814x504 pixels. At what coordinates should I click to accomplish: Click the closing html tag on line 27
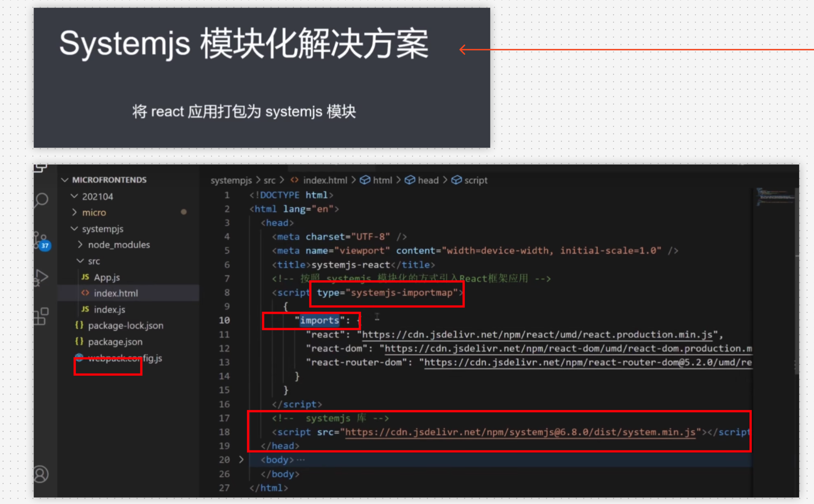coord(269,488)
